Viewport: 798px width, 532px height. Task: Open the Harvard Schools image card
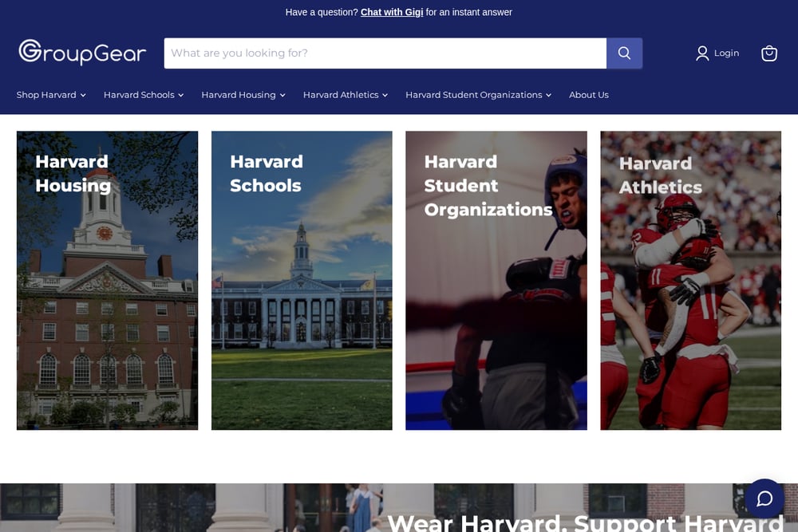[x=302, y=280]
